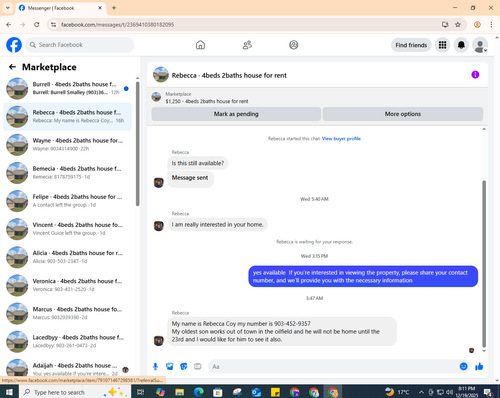Open File Explorer from taskbar

(x=180, y=392)
